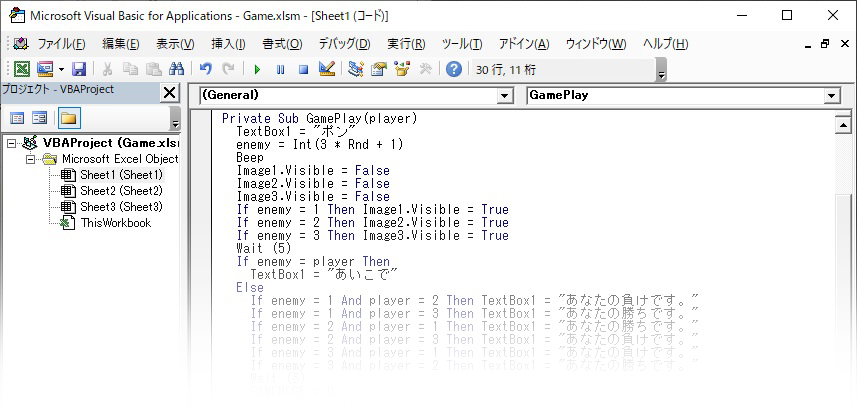Viewport: 857px width, 410px height.
Task: Open the Insert UserForm dropdown arrow
Action: [x=61, y=69]
